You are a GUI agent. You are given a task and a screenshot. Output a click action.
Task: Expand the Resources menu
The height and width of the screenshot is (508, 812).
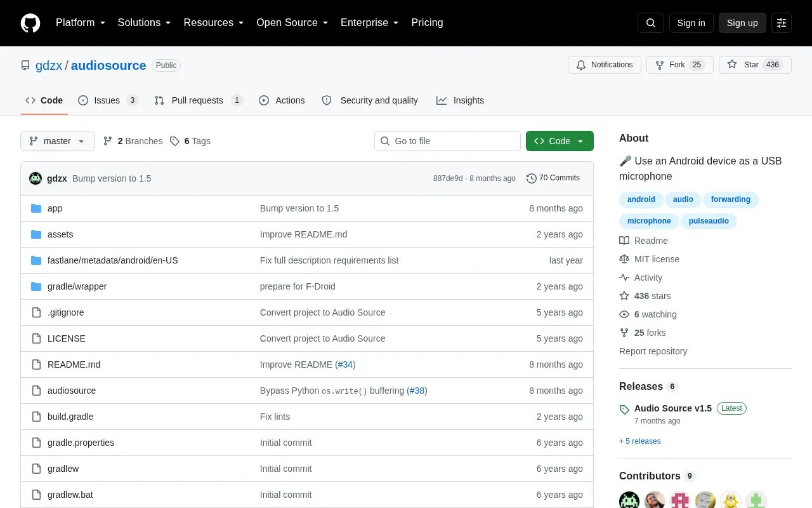tap(214, 23)
